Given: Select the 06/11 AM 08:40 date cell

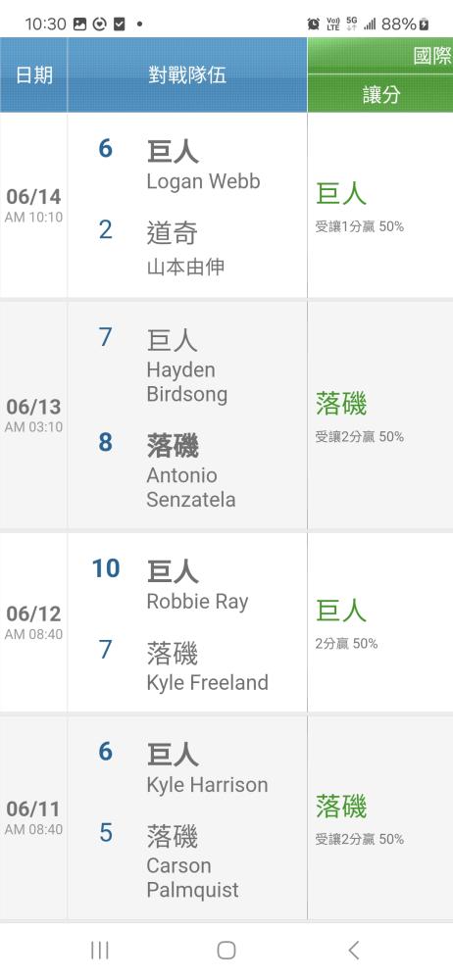Looking at the screenshot, I should coord(33,817).
